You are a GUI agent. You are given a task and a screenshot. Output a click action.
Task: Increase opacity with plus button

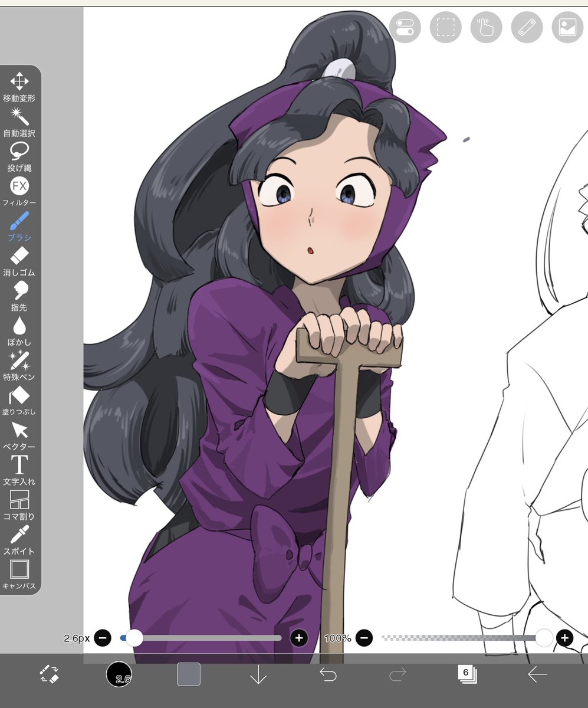564,638
